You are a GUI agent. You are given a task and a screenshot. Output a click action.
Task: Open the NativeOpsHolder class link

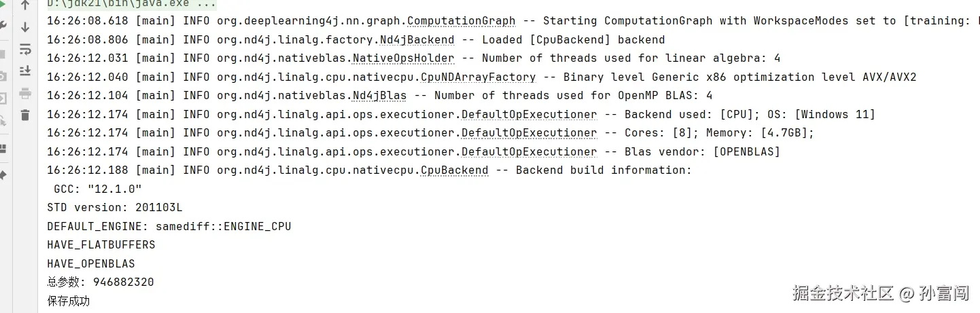(403, 58)
